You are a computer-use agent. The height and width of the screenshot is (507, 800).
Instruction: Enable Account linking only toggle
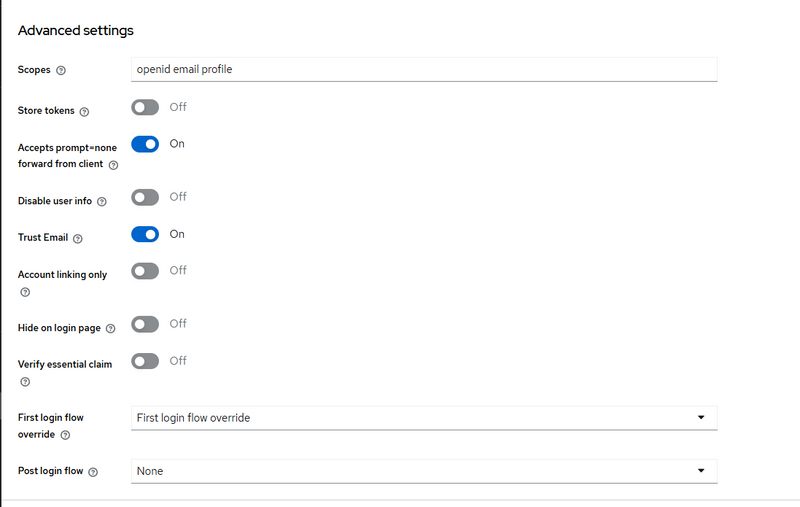click(x=146, y=271)
